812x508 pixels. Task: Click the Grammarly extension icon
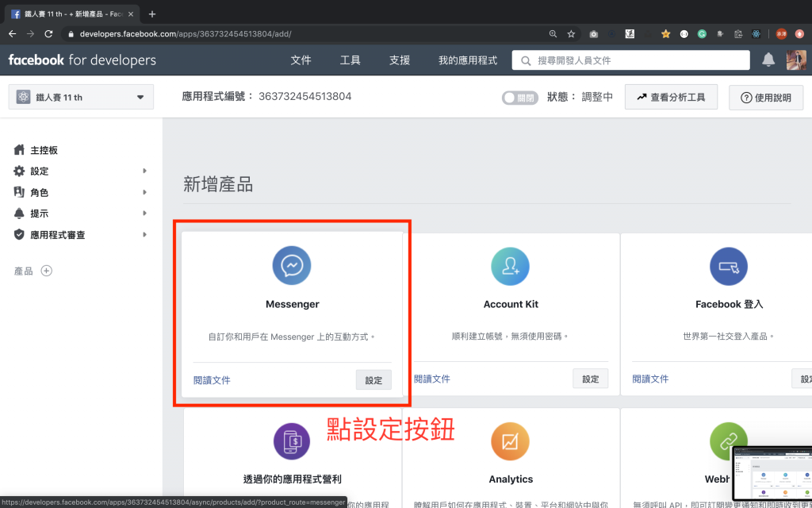pos(702,34)
